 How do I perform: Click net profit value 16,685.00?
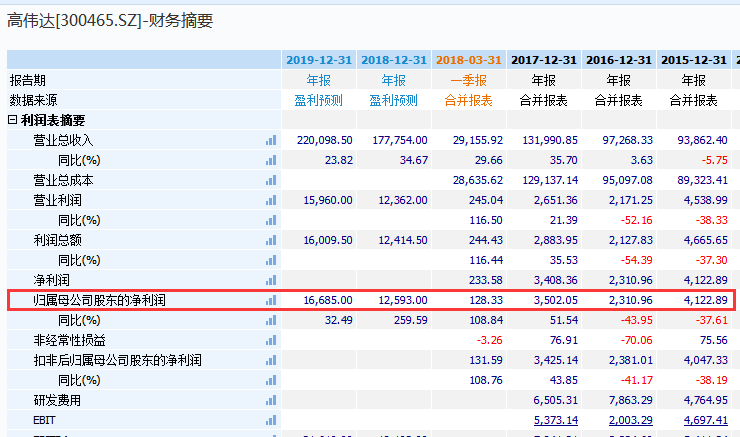[328, 300]
